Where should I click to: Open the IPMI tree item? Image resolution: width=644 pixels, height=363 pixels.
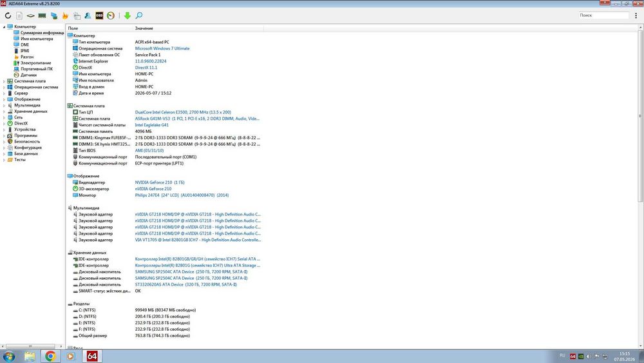tap(24, 50)
